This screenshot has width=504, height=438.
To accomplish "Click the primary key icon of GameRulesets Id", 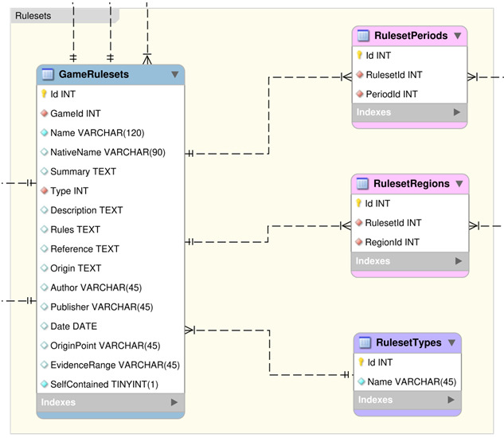I will tap(44, 94).
